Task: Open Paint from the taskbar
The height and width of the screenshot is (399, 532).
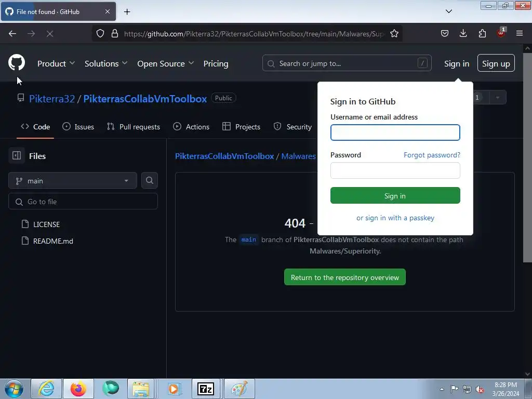Action: (239, 389)
